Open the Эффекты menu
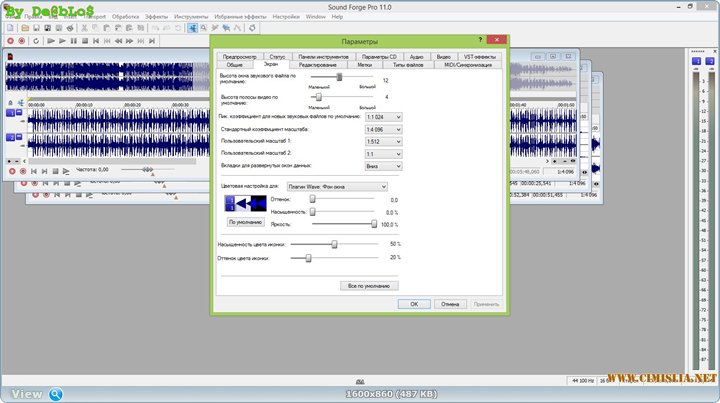720x403 pixels. (156, 17)
